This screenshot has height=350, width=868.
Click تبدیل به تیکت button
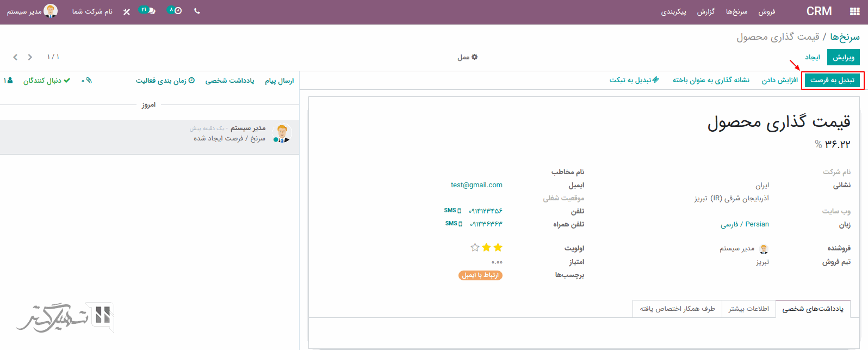click(634, 80)
